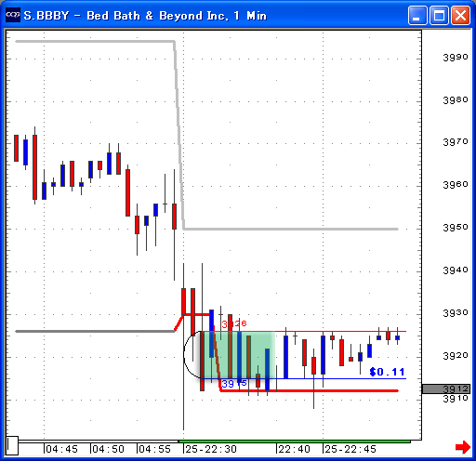Close the S.BBBY chart window
The image size is (476, 461).
point(460,15)
